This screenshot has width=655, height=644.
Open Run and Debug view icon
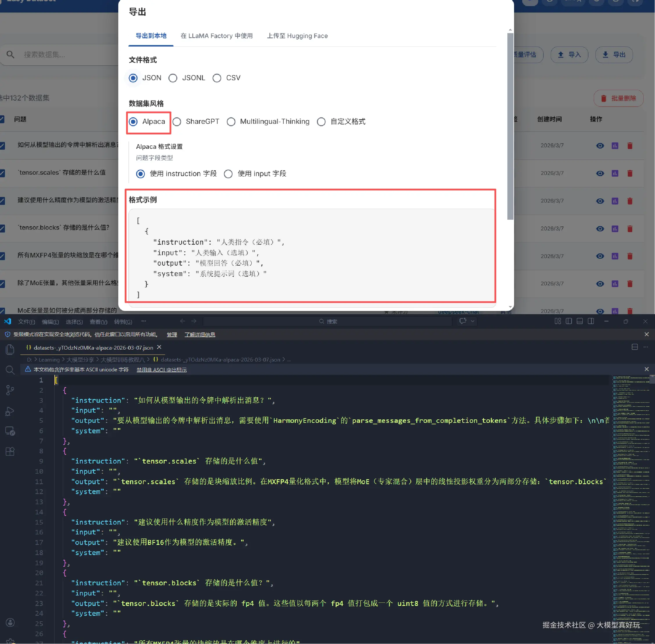coord(10,411)
